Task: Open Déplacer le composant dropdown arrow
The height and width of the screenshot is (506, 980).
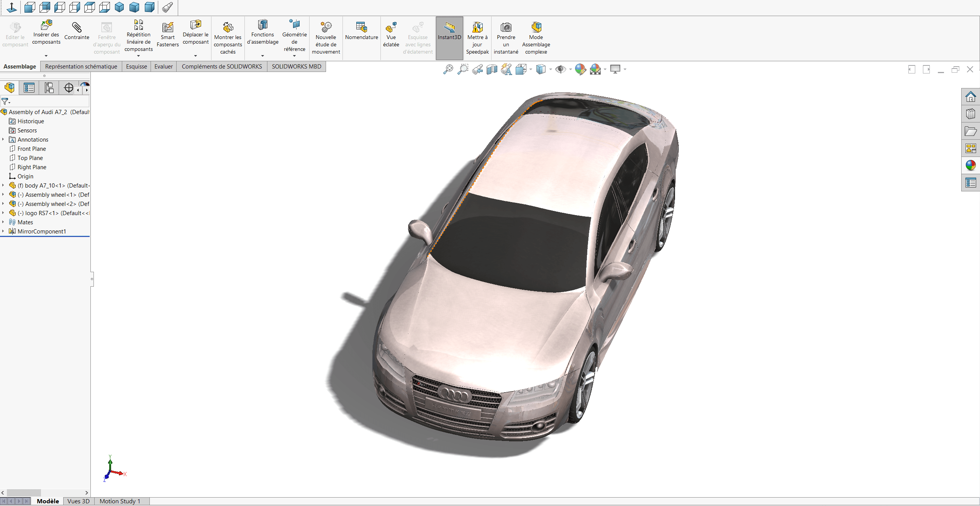Action: 195,56
